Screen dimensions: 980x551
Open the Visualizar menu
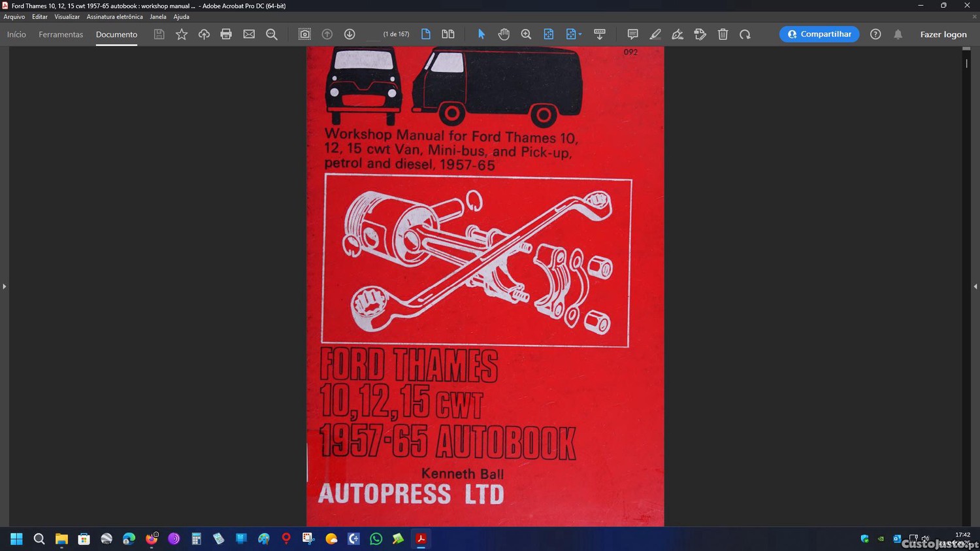click(67, 17)
